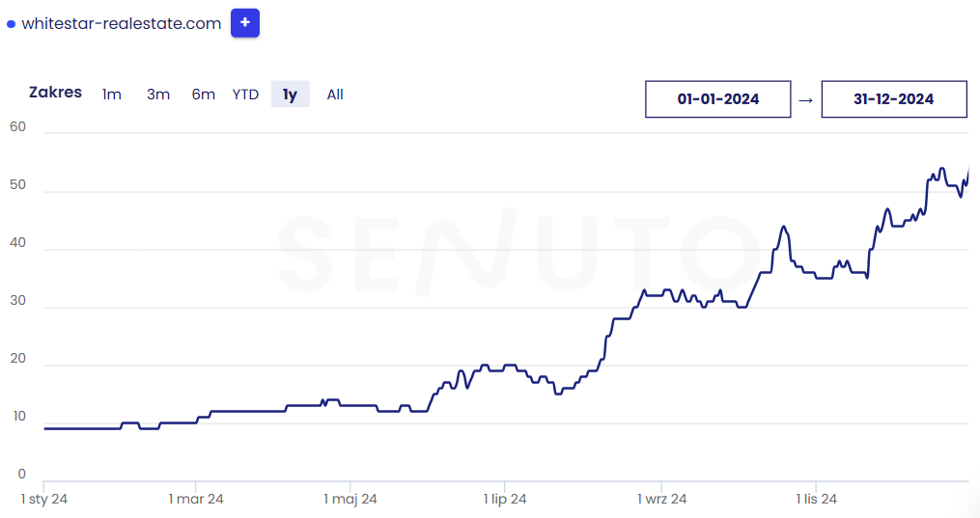Click the arrow between the two date fields
This screenshot has height=518, width=980.
click(806, 99)
